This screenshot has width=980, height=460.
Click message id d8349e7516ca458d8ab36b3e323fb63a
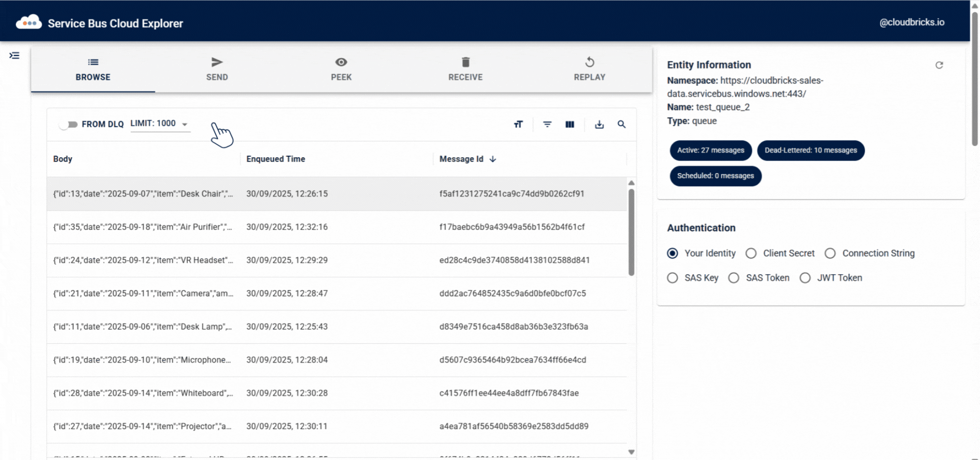tap(514, 327)
